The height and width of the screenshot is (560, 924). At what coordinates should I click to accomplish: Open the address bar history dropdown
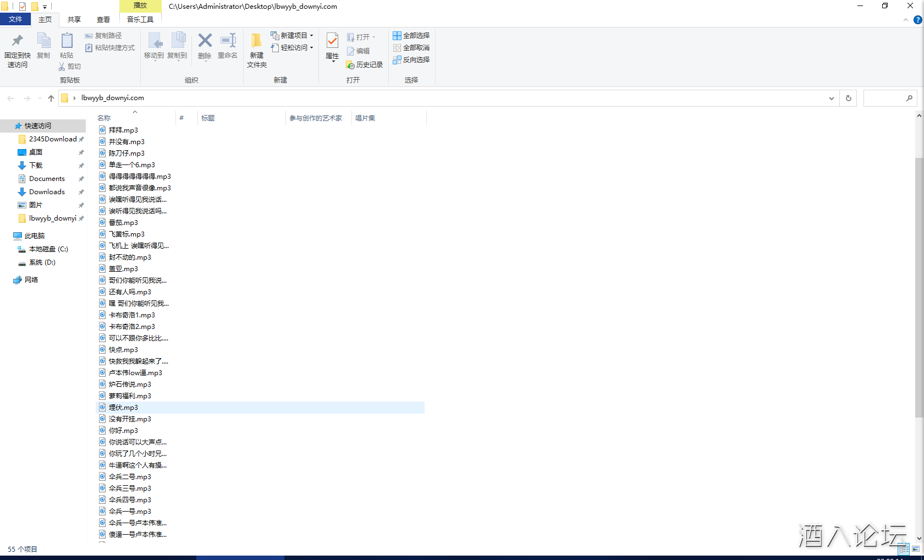point(832,98)
